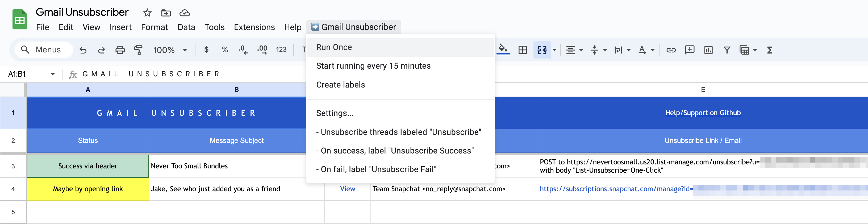The height and width of the screenshot is (224, 868).
Task: Open the subscriptions.snapchat.com manage link
Action: click(x=616, y=189)
